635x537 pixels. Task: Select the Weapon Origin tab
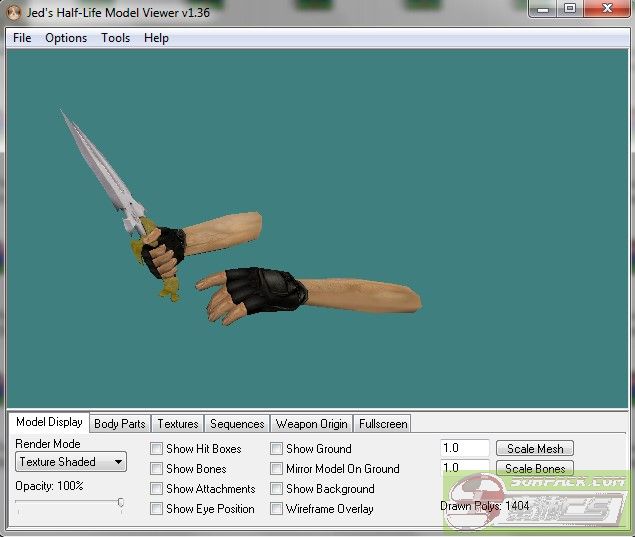[311, 424]
